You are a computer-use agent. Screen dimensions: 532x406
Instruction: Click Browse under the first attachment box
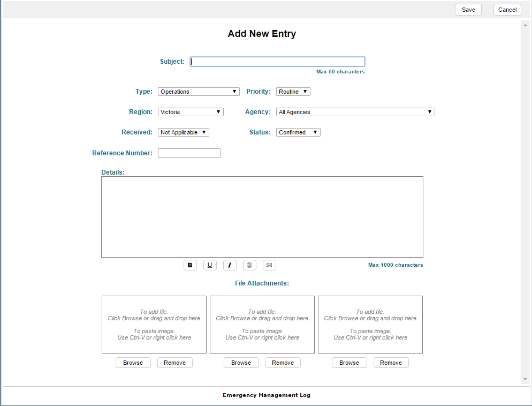click(x=133, y=363)
